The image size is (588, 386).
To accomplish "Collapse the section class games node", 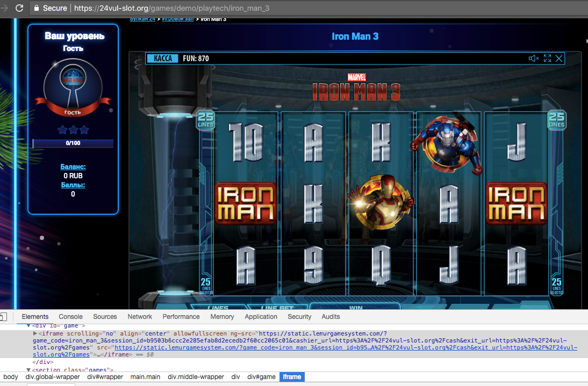I will pyautogui.click(x=28, y=369).
